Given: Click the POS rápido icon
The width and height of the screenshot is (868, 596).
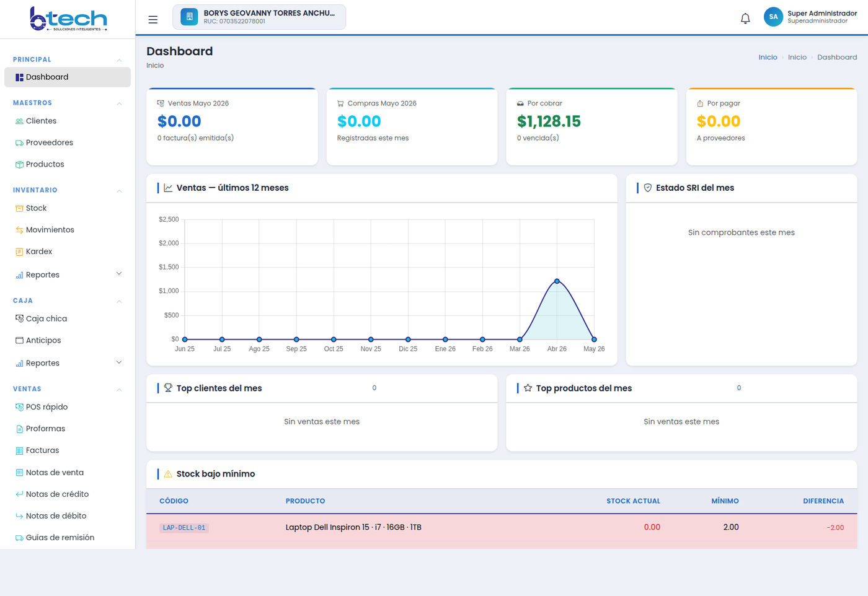Looking at the screenshot, I should (19, 408).
